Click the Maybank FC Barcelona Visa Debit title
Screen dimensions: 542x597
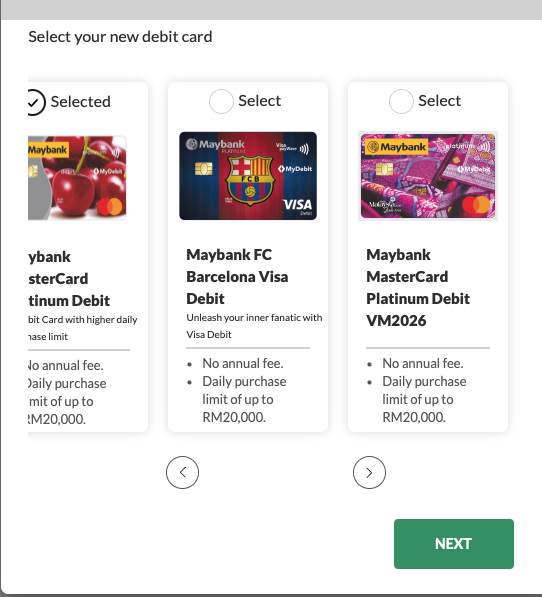[237, 276]
